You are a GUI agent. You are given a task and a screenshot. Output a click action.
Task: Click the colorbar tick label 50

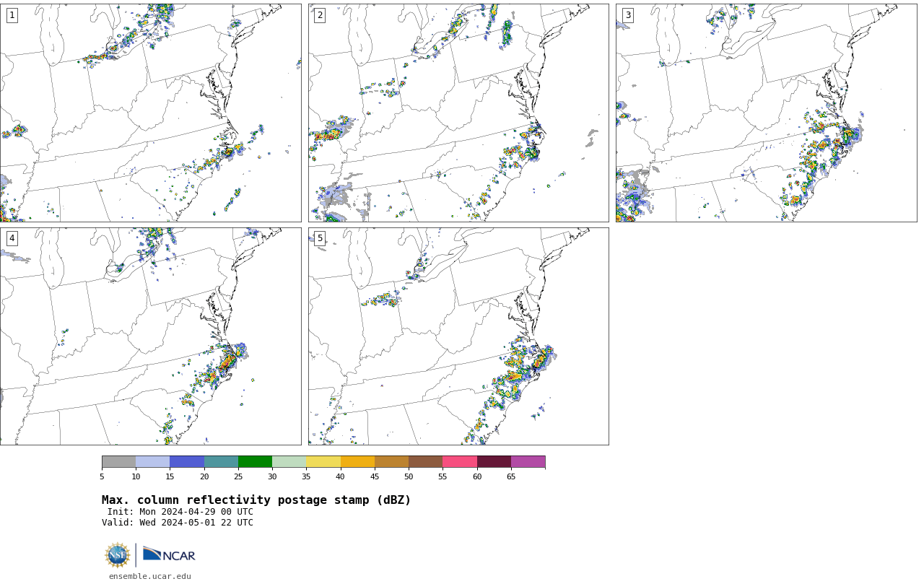point(409,476)
